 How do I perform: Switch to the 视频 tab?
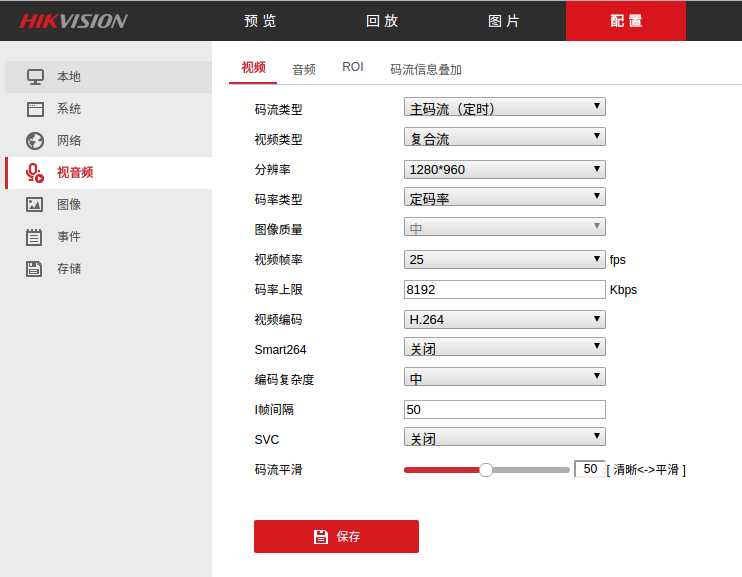253,68
